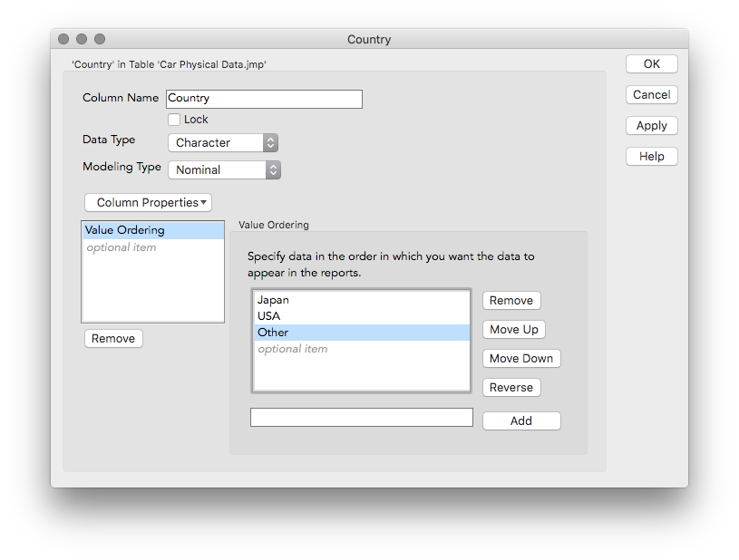Zoom the Country dialog window
This screenshot has width=739, height=560.
point(100,39)
